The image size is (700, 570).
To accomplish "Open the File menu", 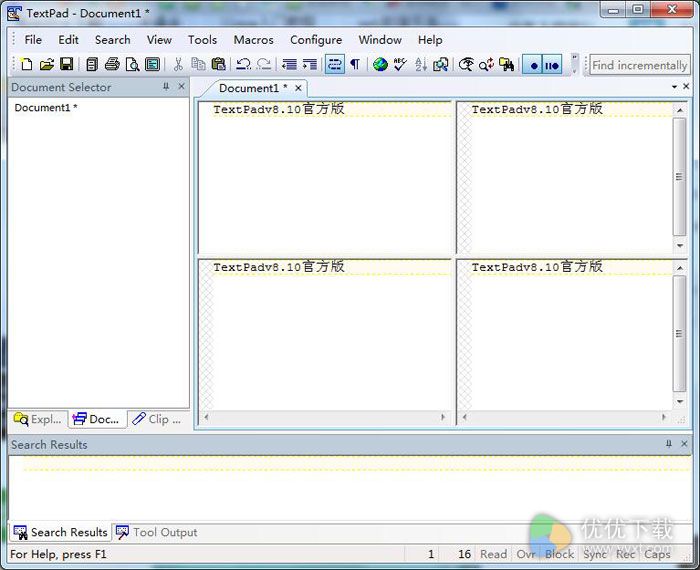I will 33,40.
